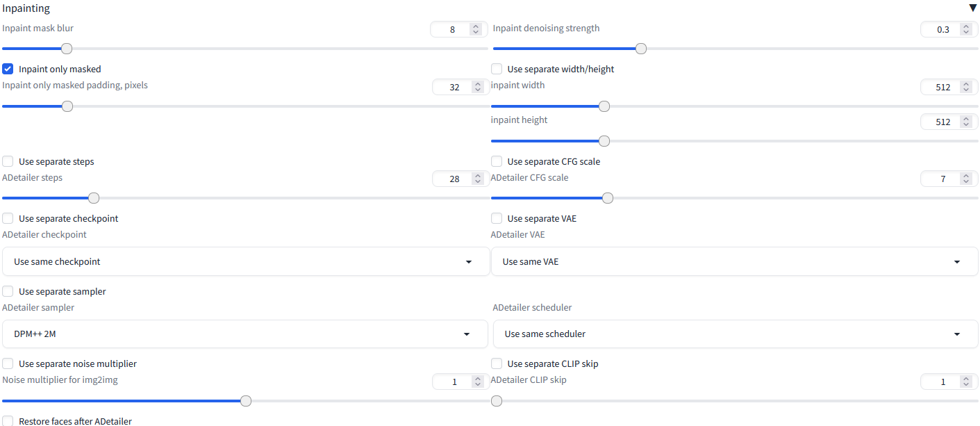Click Inpaint only masked padding slider handle
Image resolution: width=980 pixels, height=426 pixels.
[67, 106]
